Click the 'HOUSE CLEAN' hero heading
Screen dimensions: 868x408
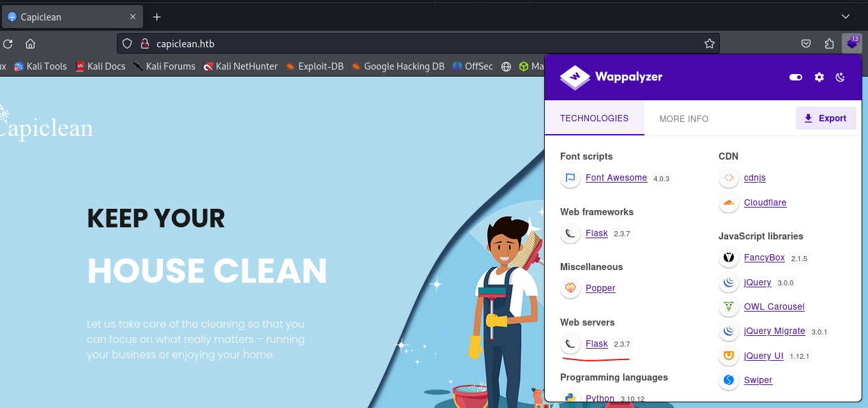click(207, 271)
